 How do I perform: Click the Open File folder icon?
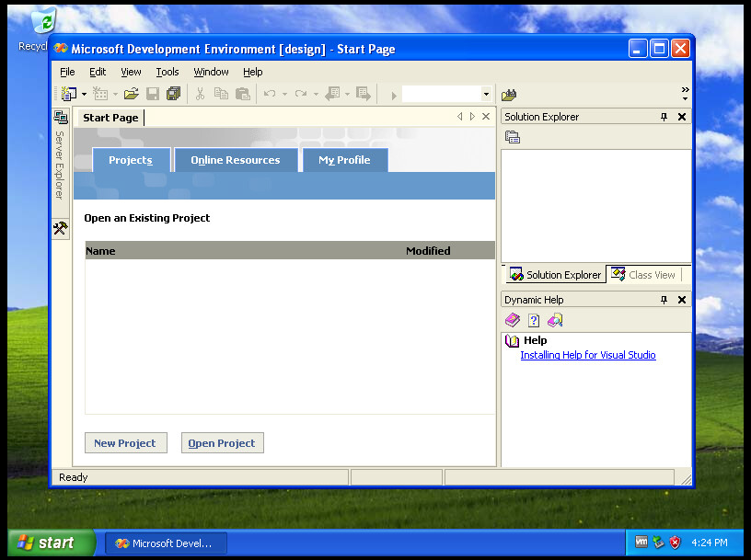tap(132, 94)
